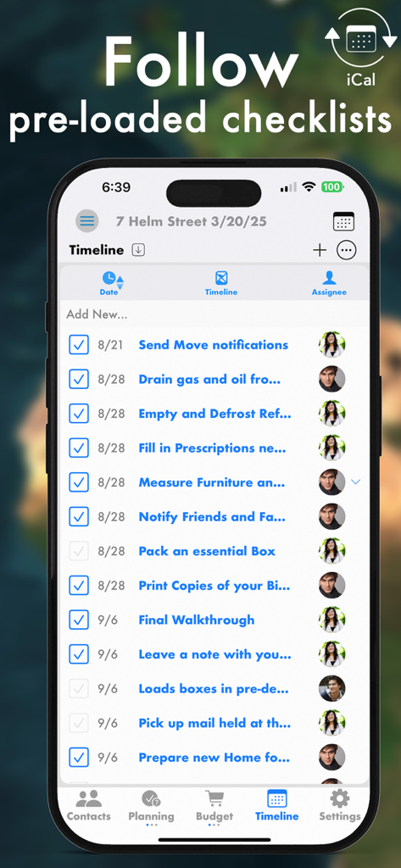Viewport: 401px width, 868px height.
Task: Open the calendar icon beside the address
Action: [x=343, y=222]
